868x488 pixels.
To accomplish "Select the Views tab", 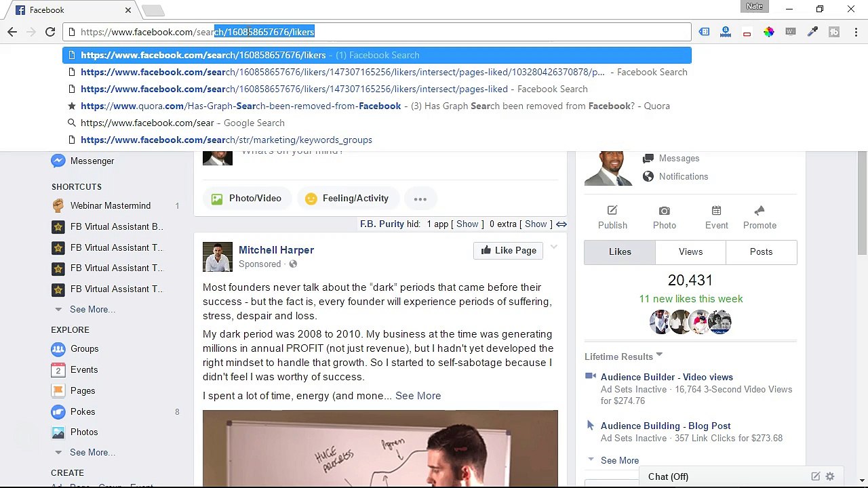I will click(x=690, y=251).
